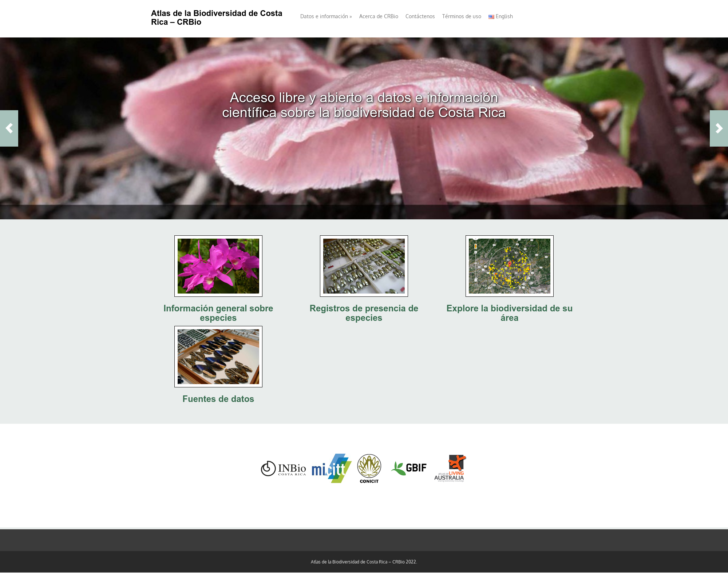This screenshot has width=728, height=582.
Task: Open the Términos de uso page
Action: pyautogui.click(x=461, y=16)
